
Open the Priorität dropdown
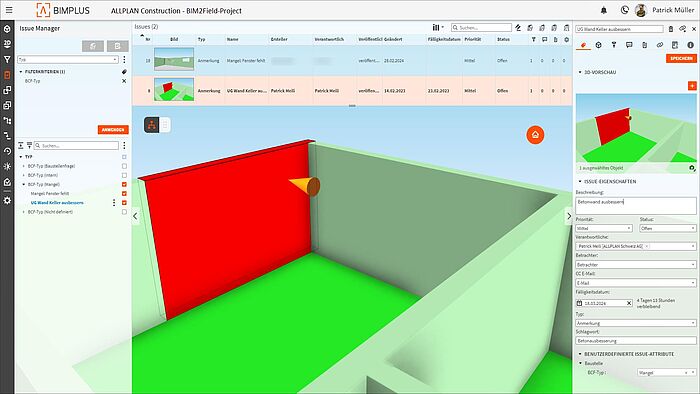tap(604, 228)
